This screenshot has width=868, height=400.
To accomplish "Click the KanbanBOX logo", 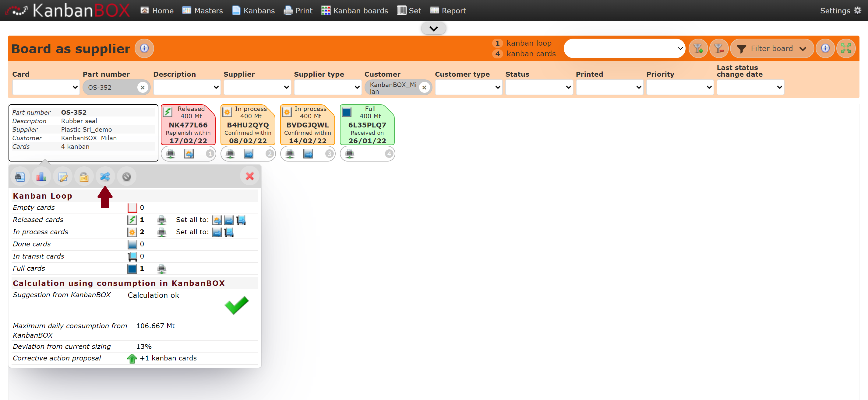I will point(68,10).
